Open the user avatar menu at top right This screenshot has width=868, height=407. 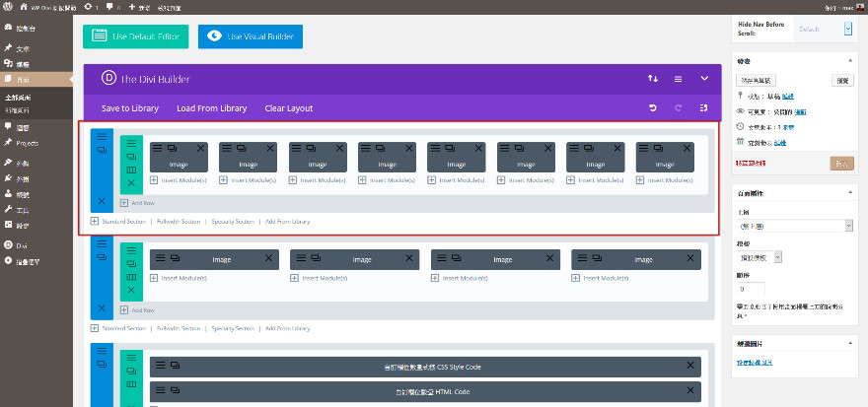tap(859, 7)
